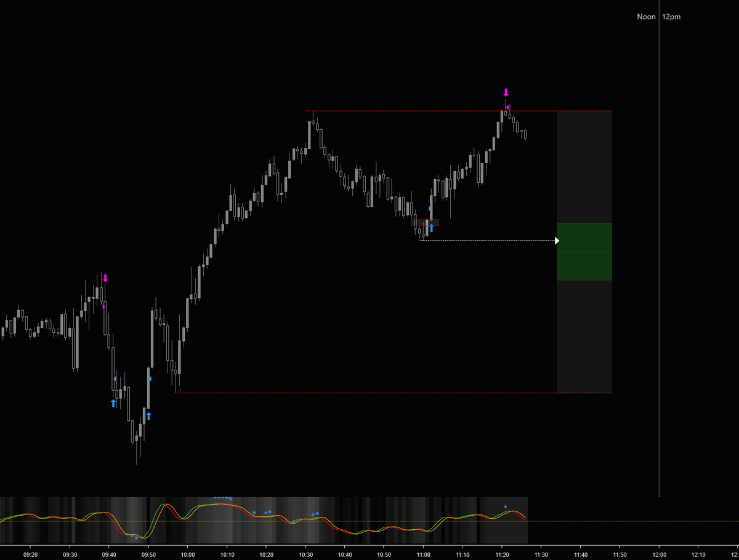The height and width of the screenshot is (560, 739).
Task: Click the 09:50 time axis label
Action: pyautogui.click(x=148, y=554)
